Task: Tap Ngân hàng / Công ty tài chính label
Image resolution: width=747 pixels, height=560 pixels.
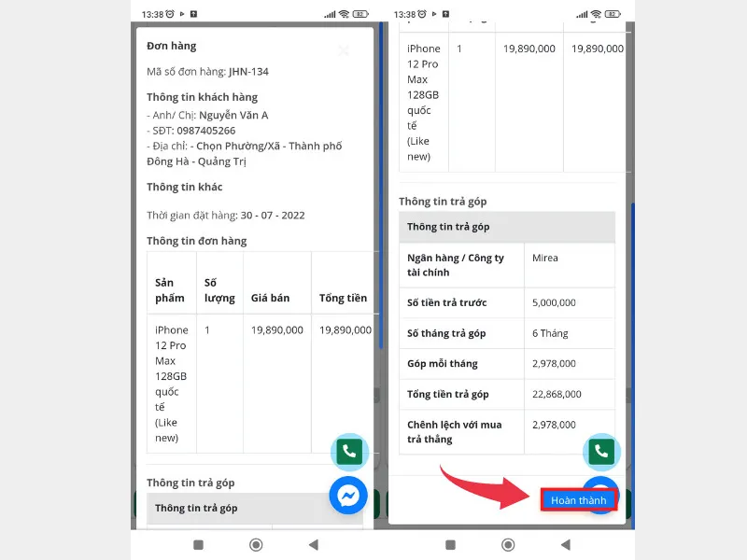Action: tap(455, 265)
